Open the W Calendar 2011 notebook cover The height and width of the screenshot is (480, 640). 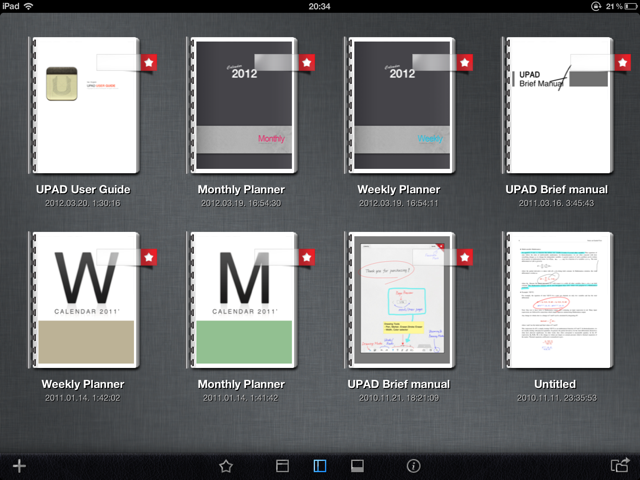click(x=84, y=300)
